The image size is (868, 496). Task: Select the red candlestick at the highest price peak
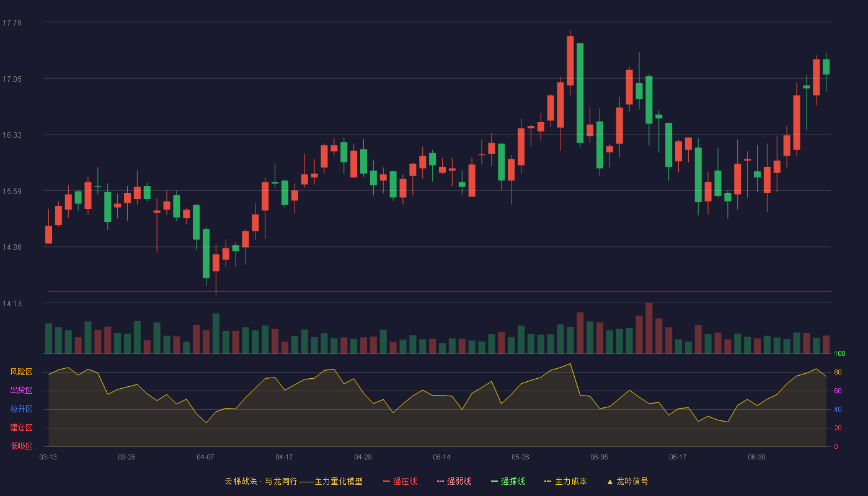[570, 61]
